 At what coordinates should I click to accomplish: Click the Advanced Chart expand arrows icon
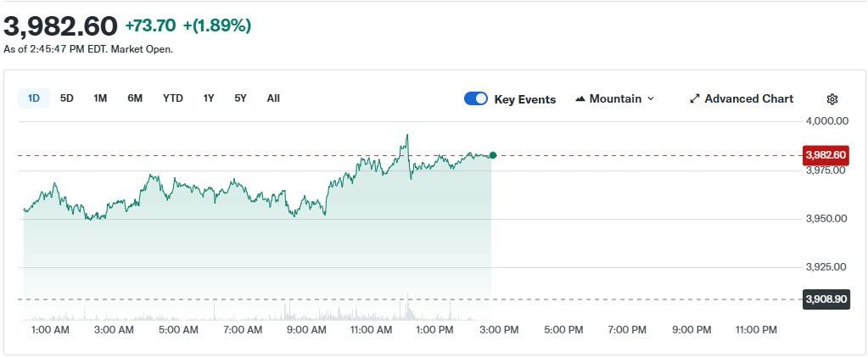coord(695,99)
